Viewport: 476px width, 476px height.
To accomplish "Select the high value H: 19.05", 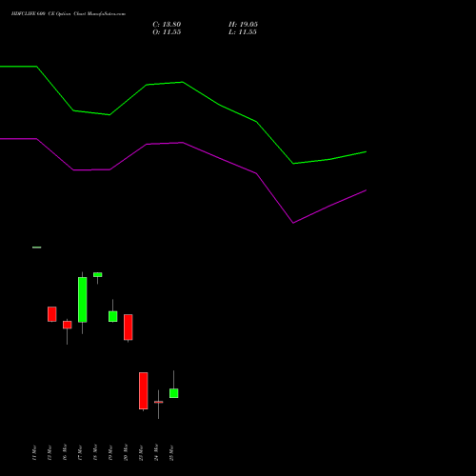I will coord(243,25).
